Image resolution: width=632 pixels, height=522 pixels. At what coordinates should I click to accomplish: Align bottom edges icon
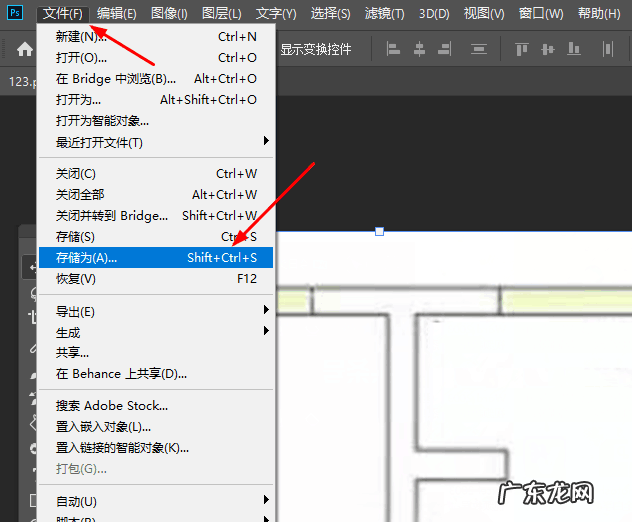tap(574, 49)
